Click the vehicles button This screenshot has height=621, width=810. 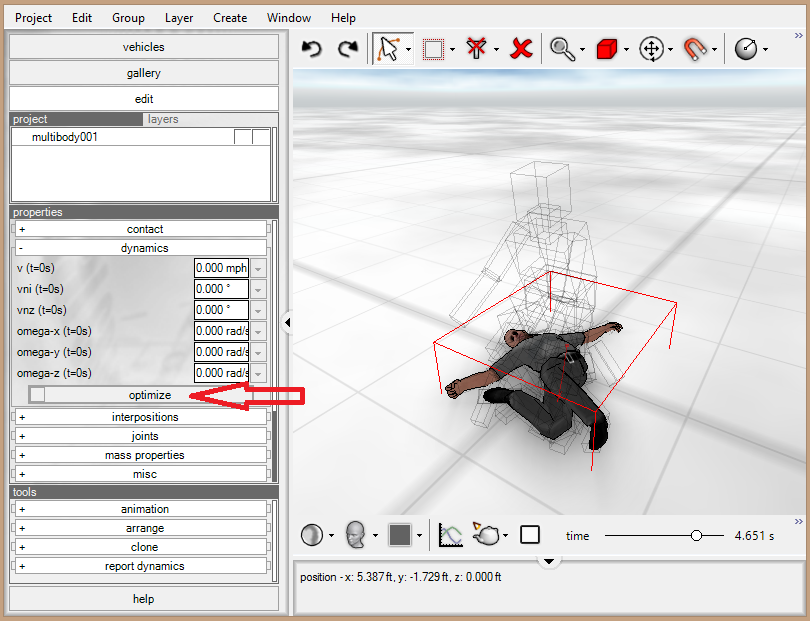144,47
